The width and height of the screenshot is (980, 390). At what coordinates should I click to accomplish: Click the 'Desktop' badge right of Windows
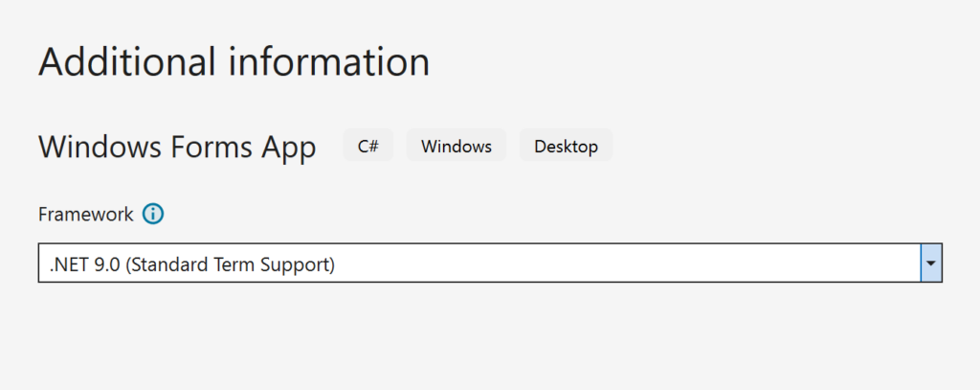(x=566, y=147)
